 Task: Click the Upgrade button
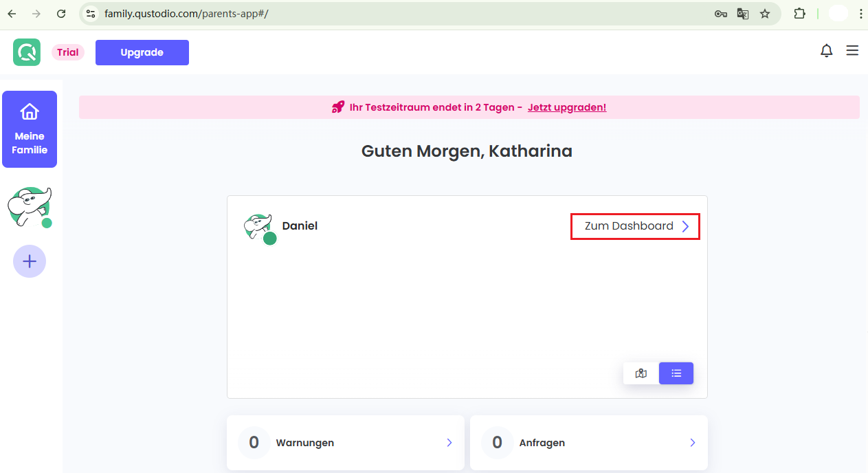point(142,52)
